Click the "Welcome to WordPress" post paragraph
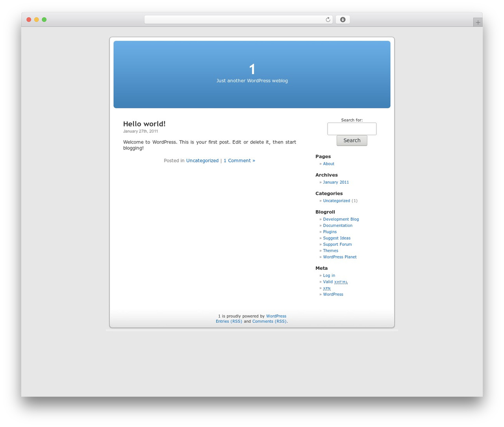 (x=209, y=145)
